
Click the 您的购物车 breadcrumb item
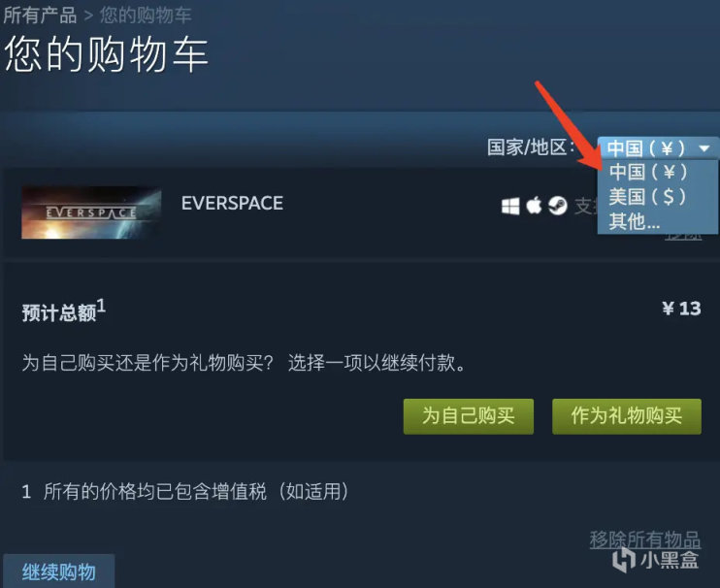point(146,15)
